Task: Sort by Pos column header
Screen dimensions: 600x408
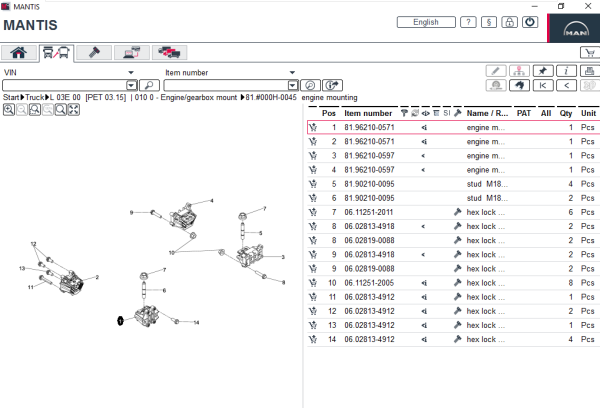Action: point(329,113)
